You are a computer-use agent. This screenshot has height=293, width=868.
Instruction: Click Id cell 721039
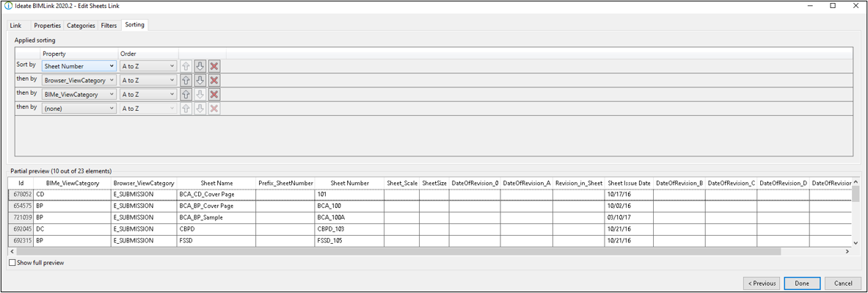[21, 217]
